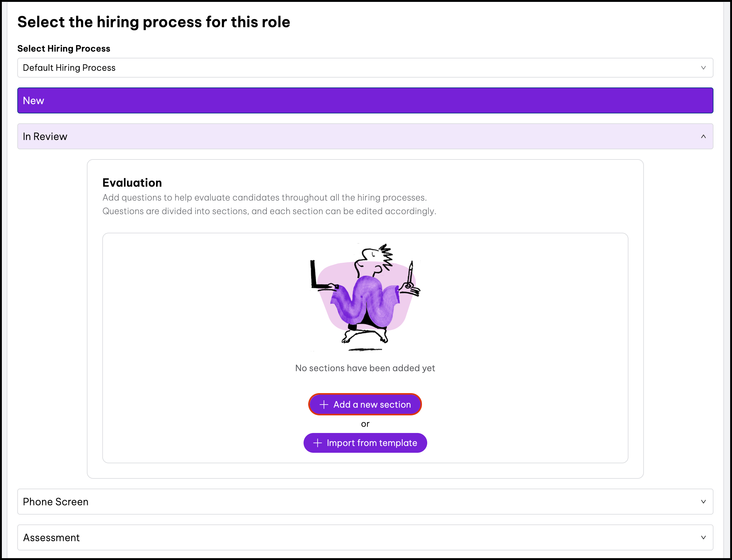Select the New stage bar
This screenshot has height=560, width=732.
click(365, 100)
